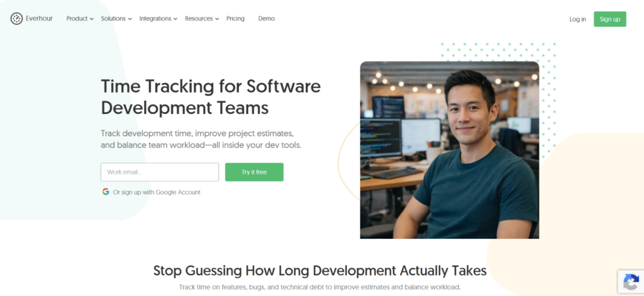Open the Integrations dropdown menu
Viewport: 644px width, 296px height.
coord(158,18)
